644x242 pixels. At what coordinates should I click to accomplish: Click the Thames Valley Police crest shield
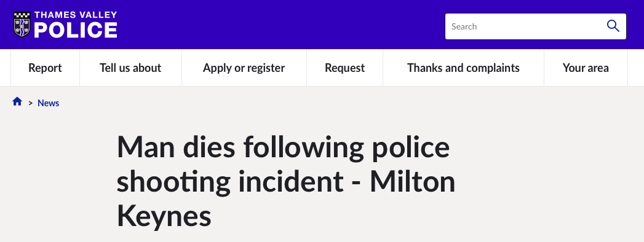pos(22,25)
